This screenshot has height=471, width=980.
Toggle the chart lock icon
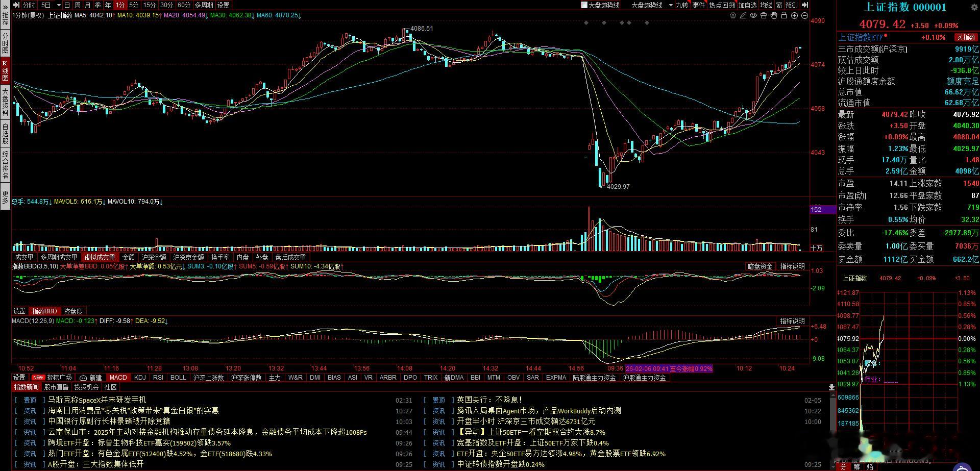pyautogui.click(x=784, y=16)
